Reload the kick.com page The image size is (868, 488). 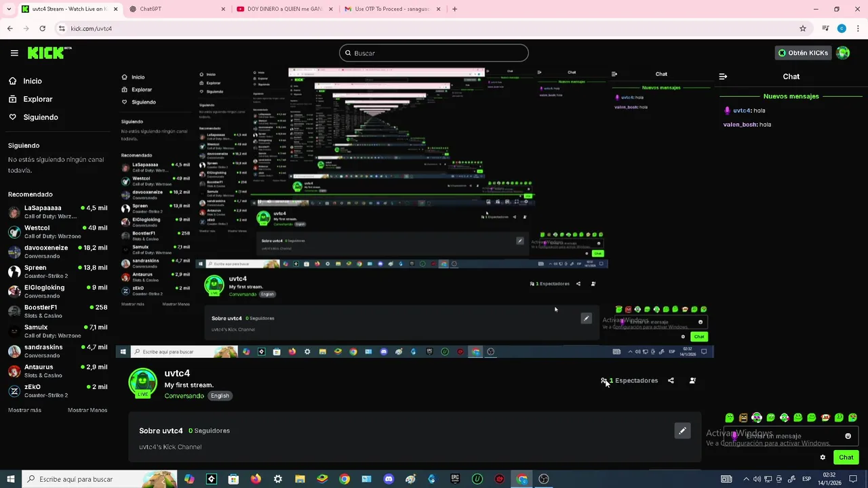point(42,28)
